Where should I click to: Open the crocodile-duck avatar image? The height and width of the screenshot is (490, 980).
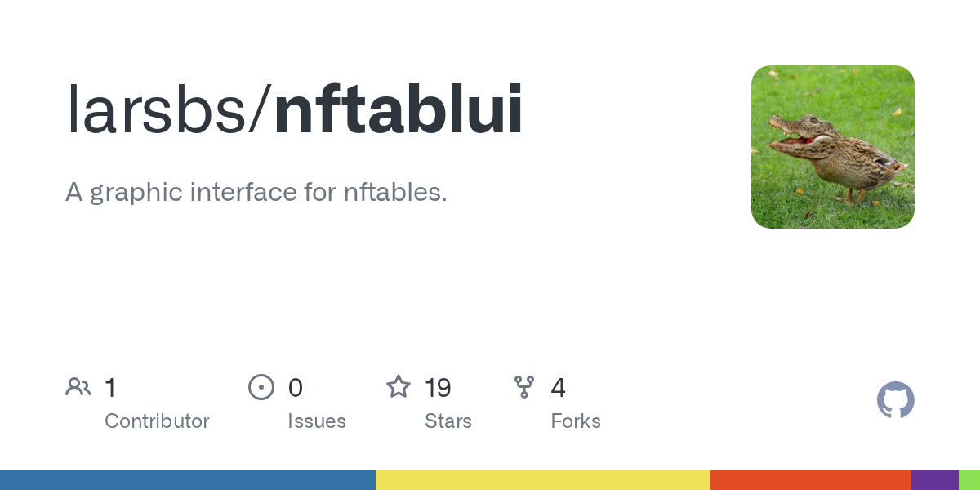point(832,147)
